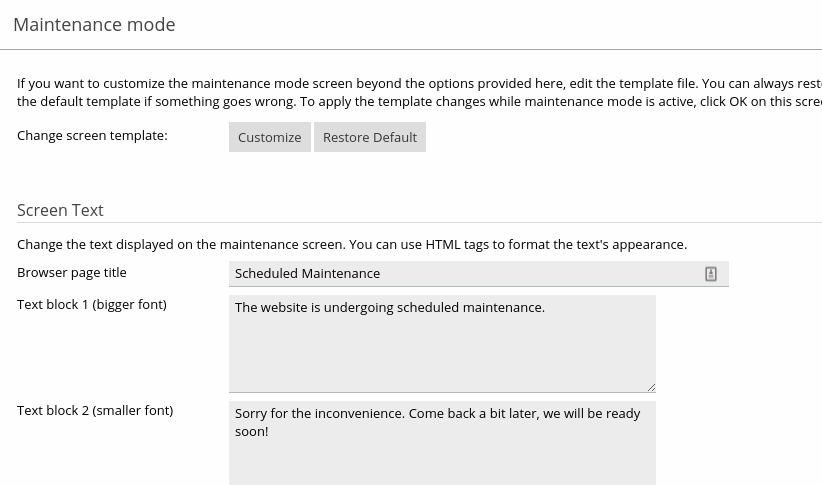The image size is (822, 485).
Task: Click the resize handle of Text block 1
Action: 650,386
